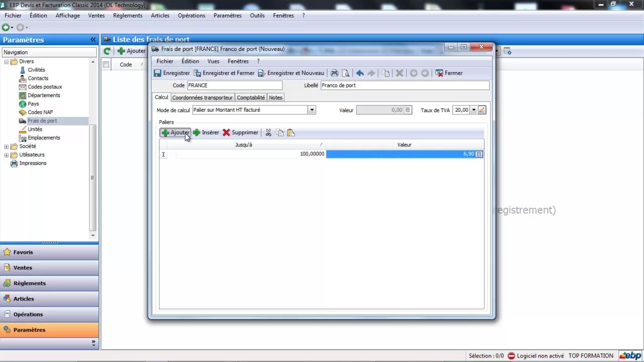Screen dimensions: 644x362
Task: Open the Articles navigation section in sidebar
Action: (49, 299)
